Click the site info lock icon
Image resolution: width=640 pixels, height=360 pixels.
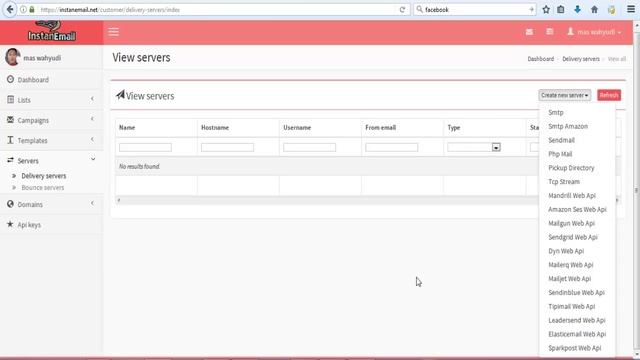[x=32, y=9]
